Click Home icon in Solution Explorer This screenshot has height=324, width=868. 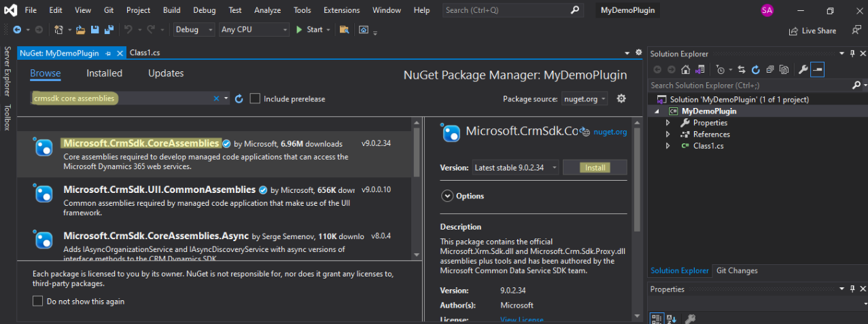685,69
